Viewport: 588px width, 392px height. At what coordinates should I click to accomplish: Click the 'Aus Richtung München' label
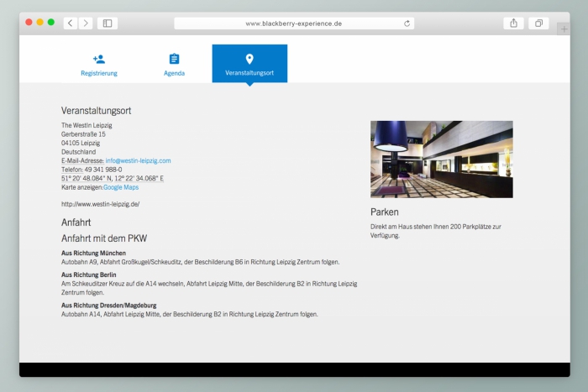coord(93,253)
